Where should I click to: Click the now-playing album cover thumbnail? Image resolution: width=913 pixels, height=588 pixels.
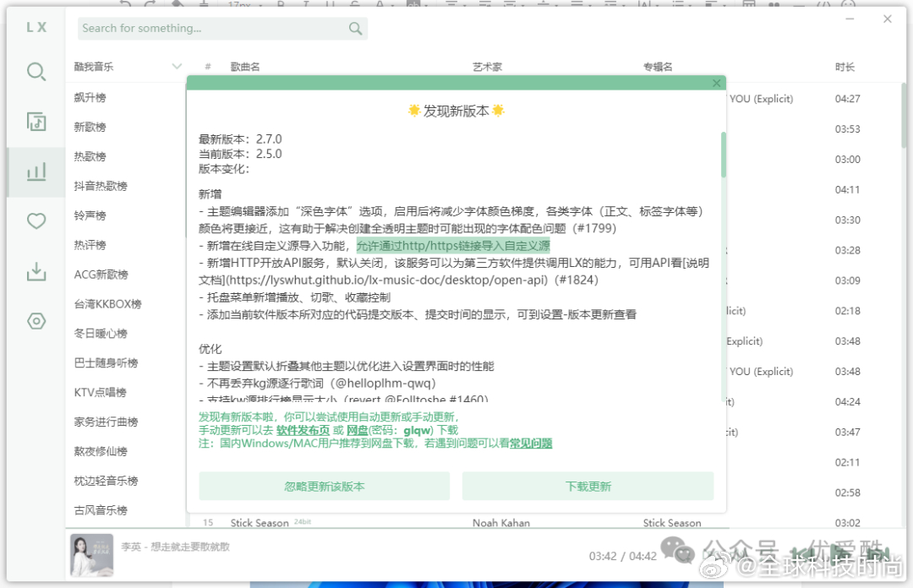click(92, 555)
